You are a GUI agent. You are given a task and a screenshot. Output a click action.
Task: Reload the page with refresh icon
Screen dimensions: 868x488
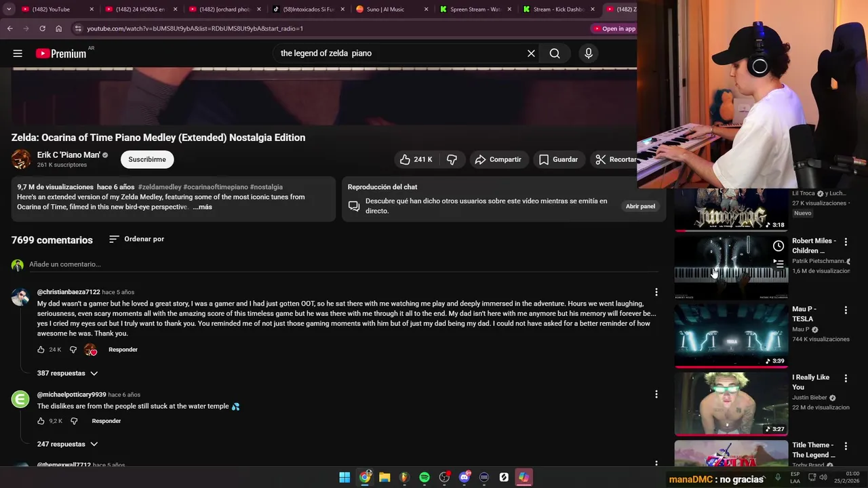(42, 28)
